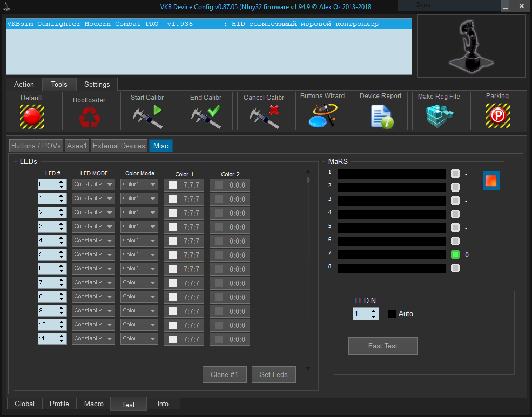Switch to the Settings tab

97,85
